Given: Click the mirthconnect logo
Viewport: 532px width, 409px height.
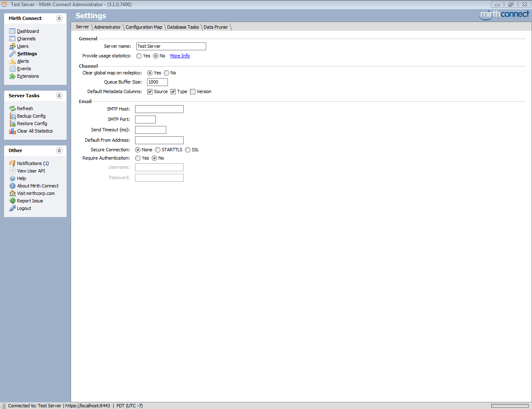Looking at the screenshot, I should click(x=504, y=15).
